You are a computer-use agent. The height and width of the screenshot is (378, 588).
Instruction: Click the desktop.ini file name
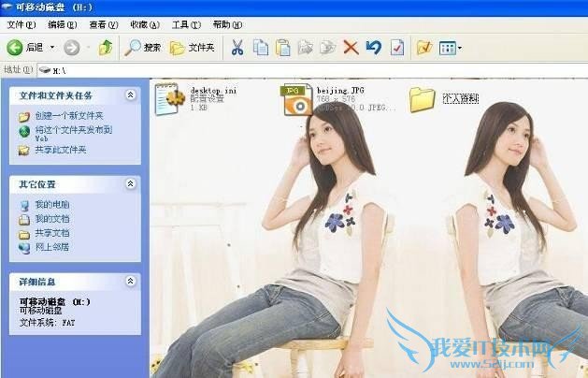point(214,91)
